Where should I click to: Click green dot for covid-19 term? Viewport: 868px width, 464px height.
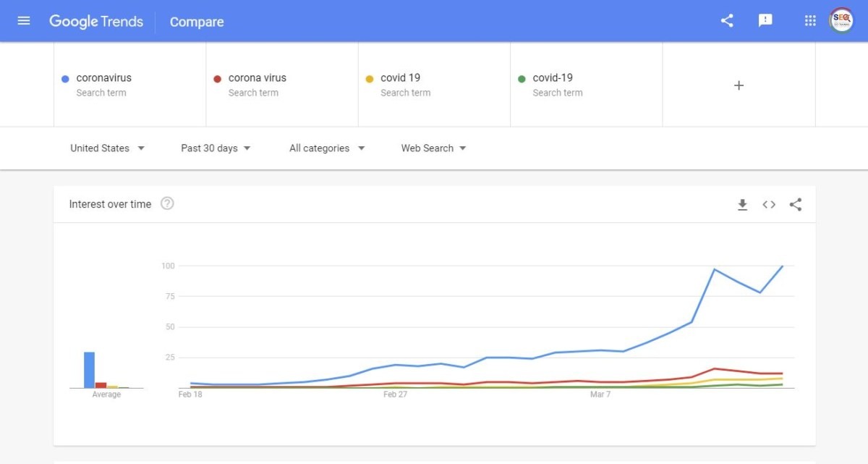pyautogui.click(x=522, y=79)
